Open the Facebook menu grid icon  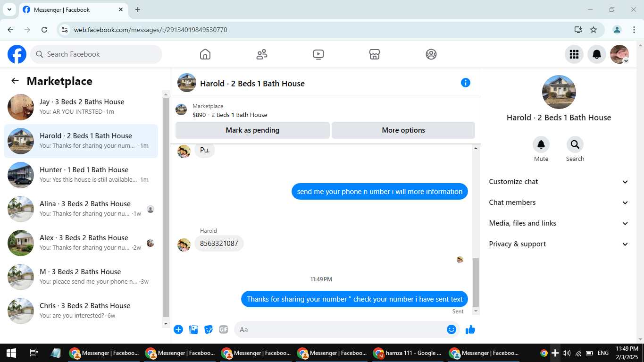[574, 54]
